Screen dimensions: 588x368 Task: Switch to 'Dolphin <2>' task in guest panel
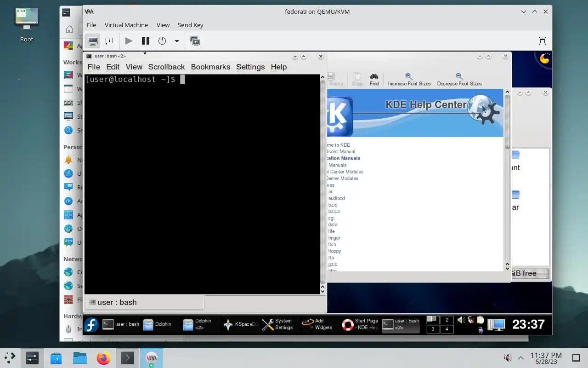[200, 324]
